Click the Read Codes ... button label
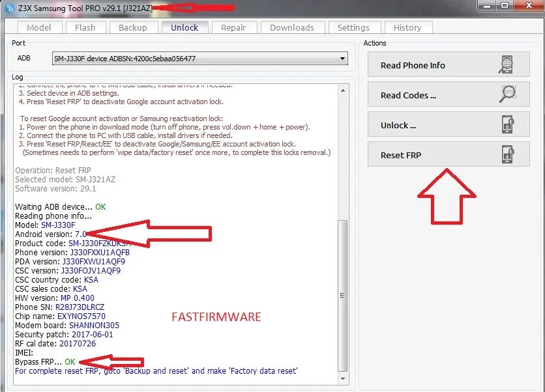The image size is (545, 392). click(x=408, y=95)
